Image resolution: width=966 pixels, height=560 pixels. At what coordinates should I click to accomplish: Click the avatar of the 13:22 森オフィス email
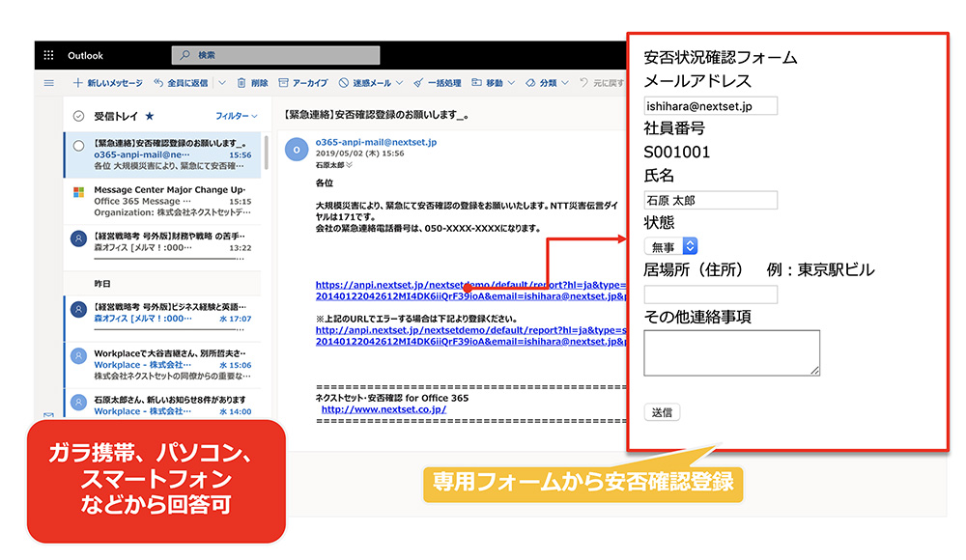pyautogui.click(x=78, y=238)
